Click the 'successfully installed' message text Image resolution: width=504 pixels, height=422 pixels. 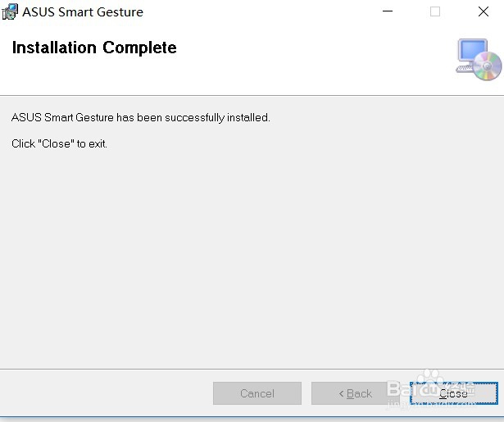click(140, 118)
